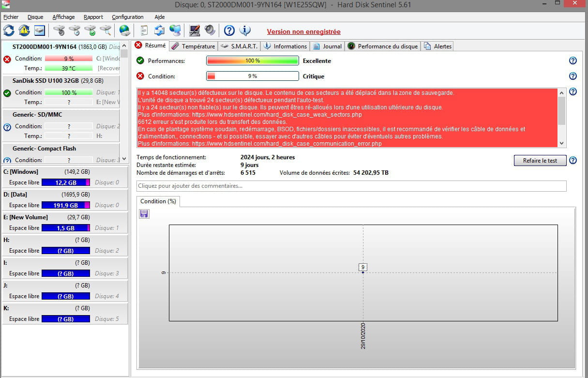Click the monitor with pen toolbar icon
This screenshot has width=588, height=378.
[195, 30]
